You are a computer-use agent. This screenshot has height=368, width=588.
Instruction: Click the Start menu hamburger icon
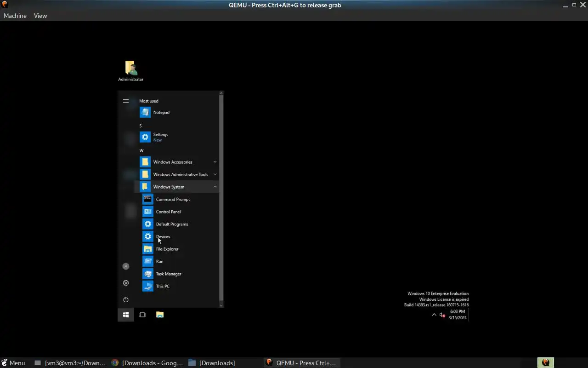pos(126,101)
